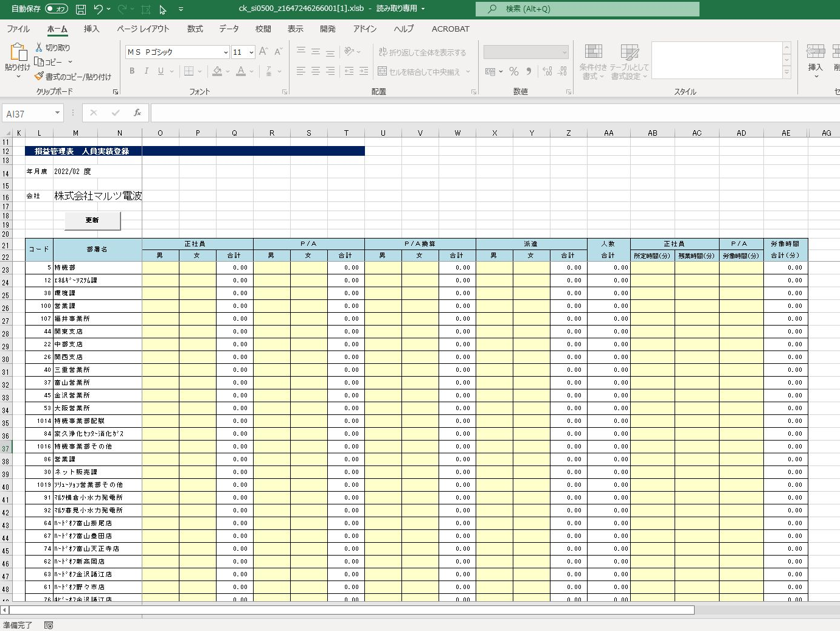Open the Quick Access Toolbar customize dropdown
840x631 pixels.
pyautogui.click(x=181, y=9)
